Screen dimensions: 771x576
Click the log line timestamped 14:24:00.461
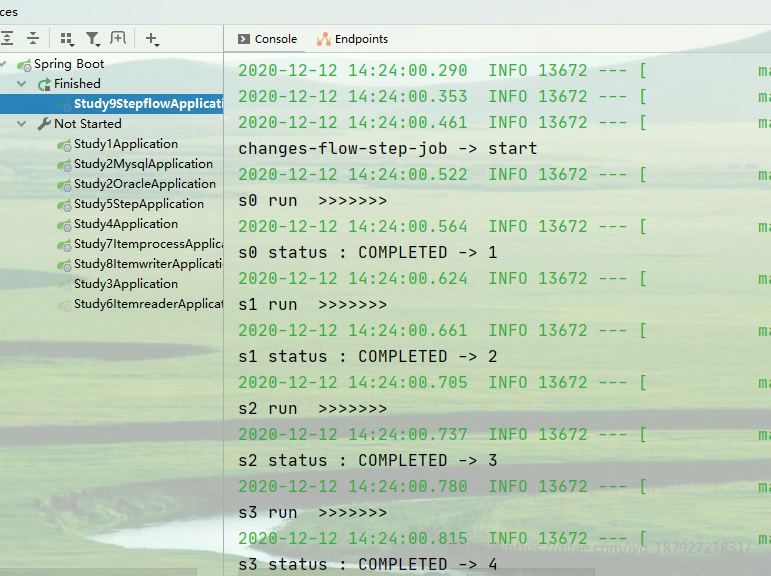click(x=504, y=122)
